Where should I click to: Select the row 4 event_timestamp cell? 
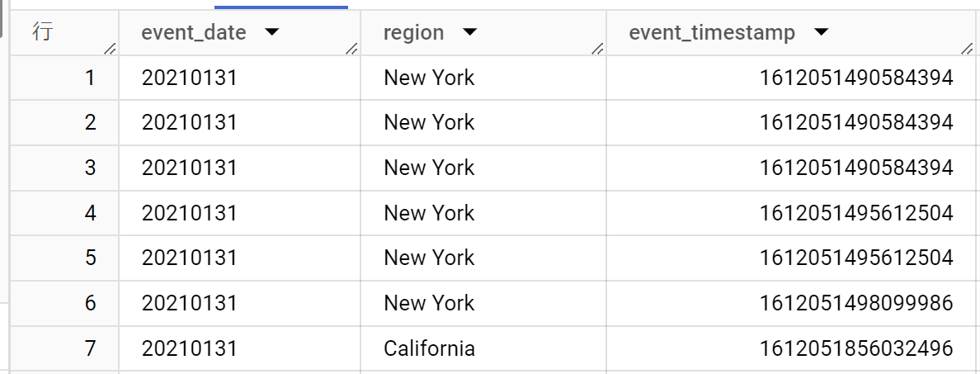point(856,213)
